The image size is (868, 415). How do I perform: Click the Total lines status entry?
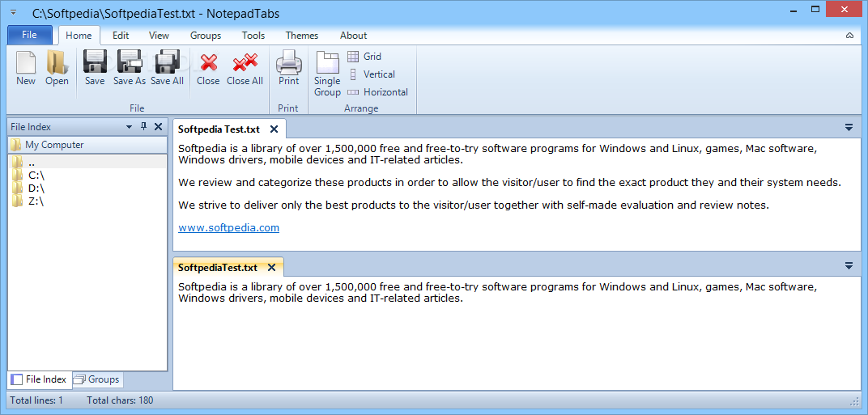pyautogui.click(x=36, y=400)
